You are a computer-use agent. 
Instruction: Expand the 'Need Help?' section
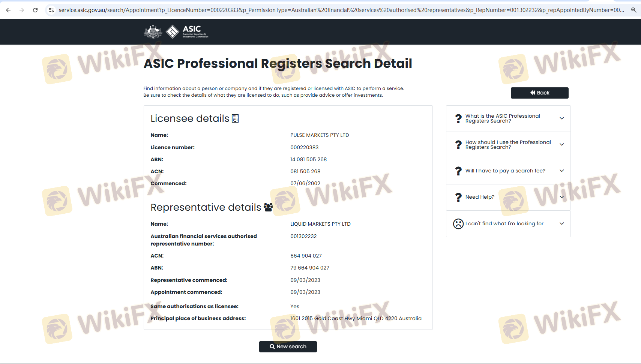[561, 197]
